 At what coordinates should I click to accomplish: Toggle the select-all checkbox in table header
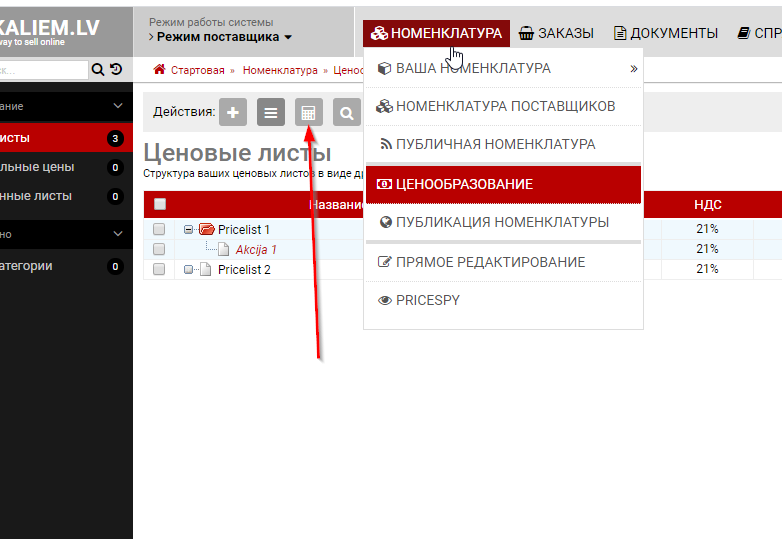159,204
